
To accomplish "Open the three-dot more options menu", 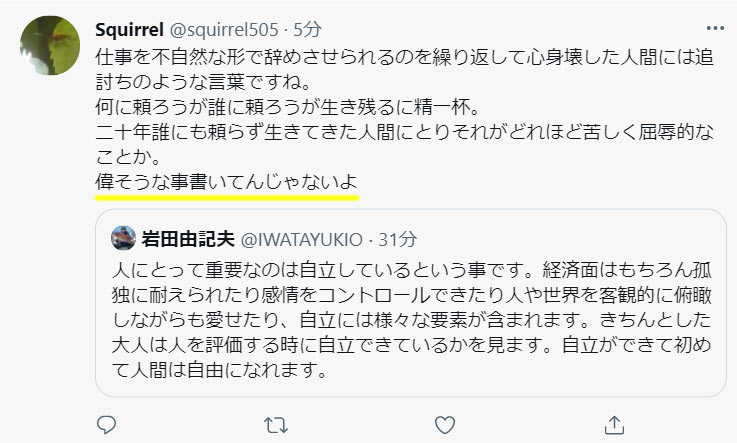I will click(715, 29).
